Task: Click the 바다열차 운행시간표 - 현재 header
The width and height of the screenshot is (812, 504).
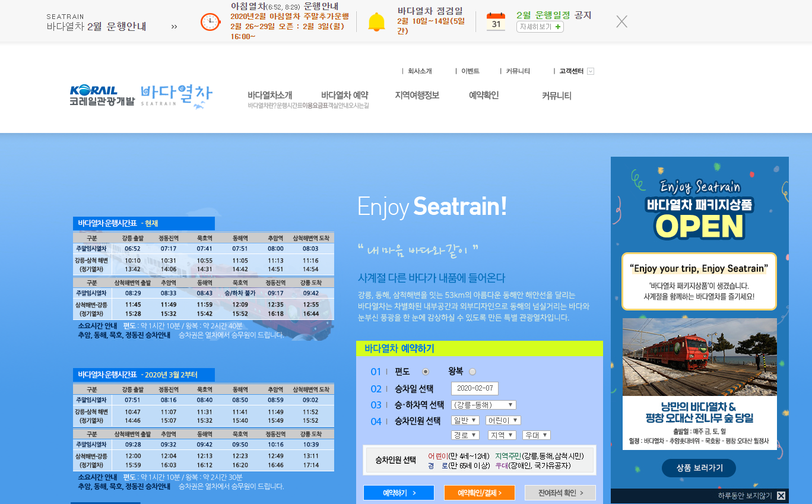Action: pyautogui.click(x=143, y=223)
